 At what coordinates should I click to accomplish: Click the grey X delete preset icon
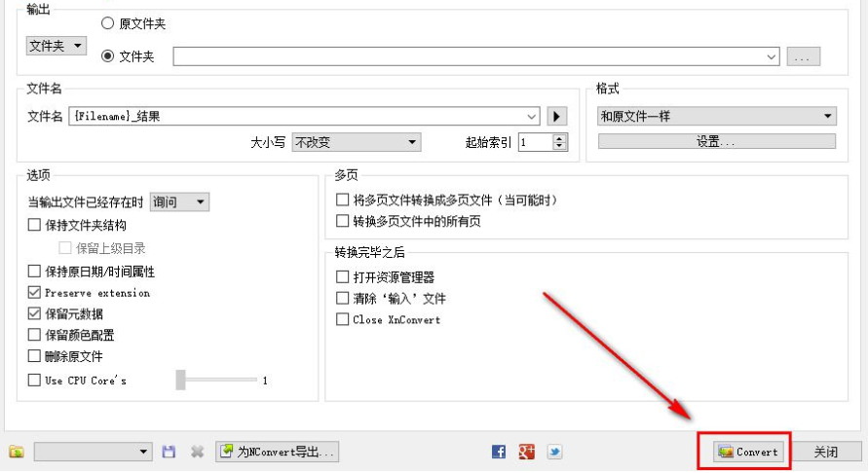(197, 452)
